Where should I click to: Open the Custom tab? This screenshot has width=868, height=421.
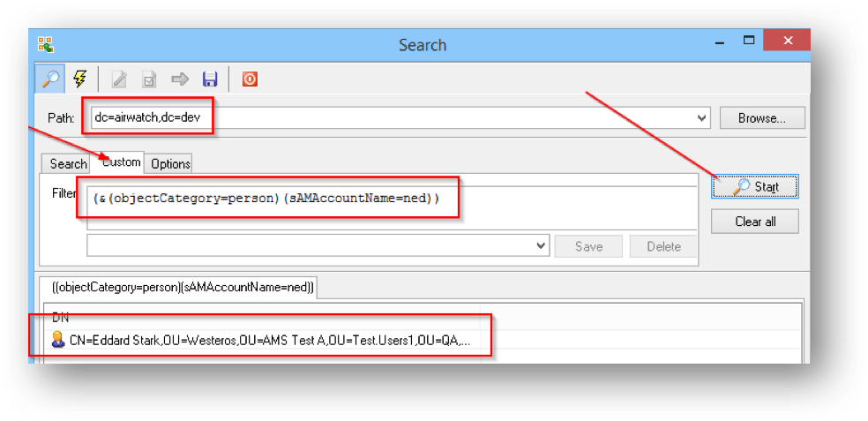pyautogui.click(x=122, y=162)
